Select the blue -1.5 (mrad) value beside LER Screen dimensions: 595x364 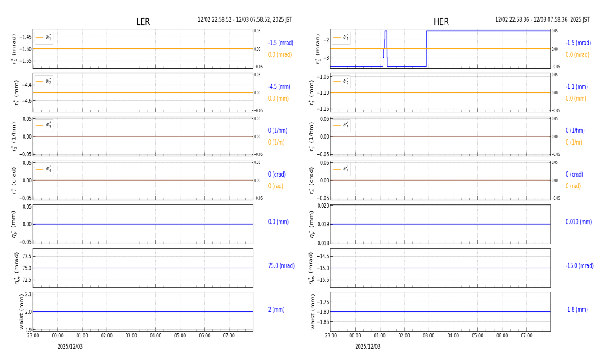(281, 43)
